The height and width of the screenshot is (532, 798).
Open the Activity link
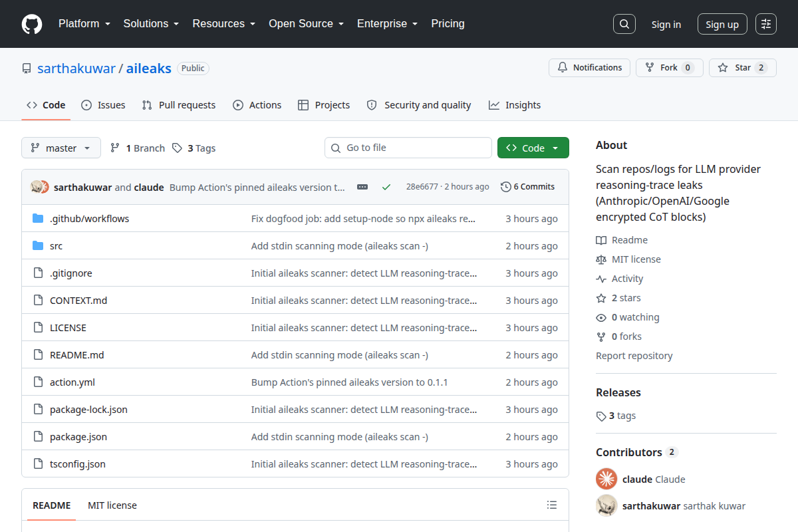(620, 279)
